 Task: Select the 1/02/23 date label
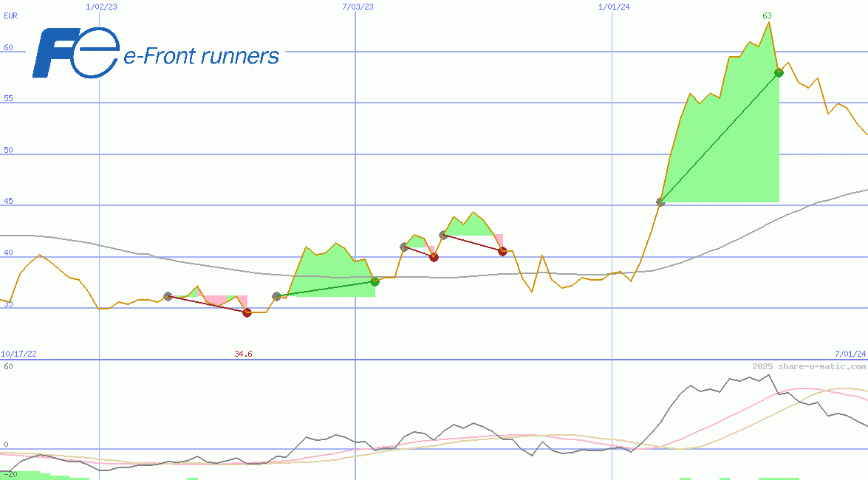pyautogui.click(x=101, y=7)
